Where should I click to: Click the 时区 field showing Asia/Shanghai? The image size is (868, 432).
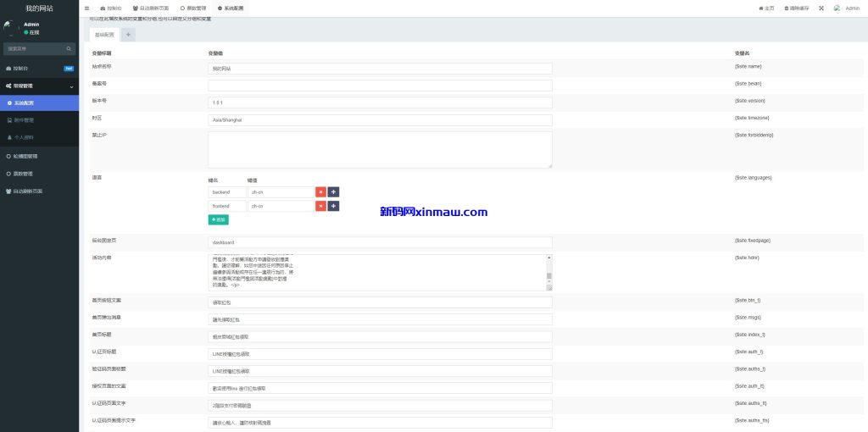(380, 120)
